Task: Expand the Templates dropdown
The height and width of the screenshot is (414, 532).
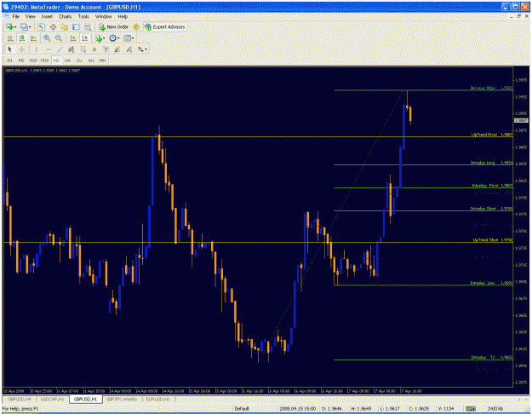Action: click(133, 38)
